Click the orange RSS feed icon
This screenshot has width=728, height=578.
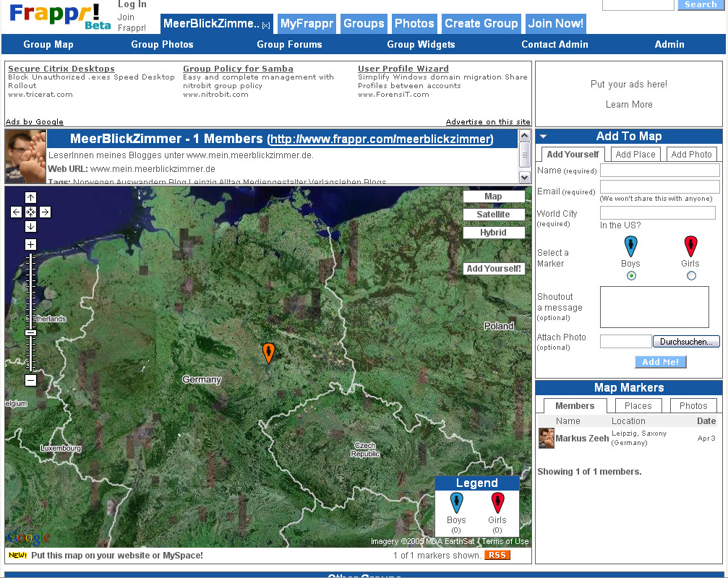click(497, 556)
